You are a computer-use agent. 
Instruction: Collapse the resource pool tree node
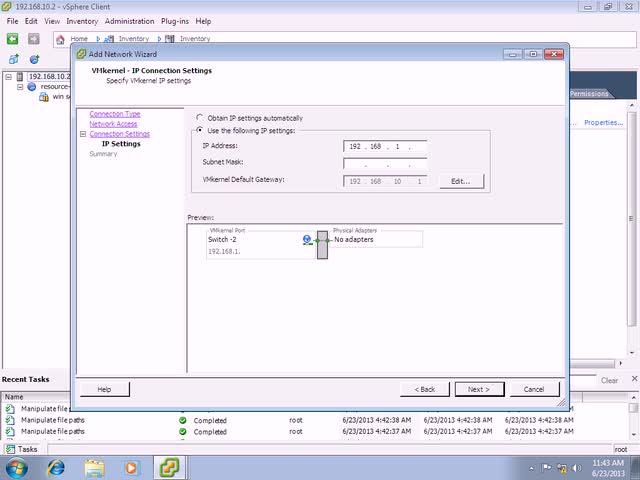click(x=20, y=87)
